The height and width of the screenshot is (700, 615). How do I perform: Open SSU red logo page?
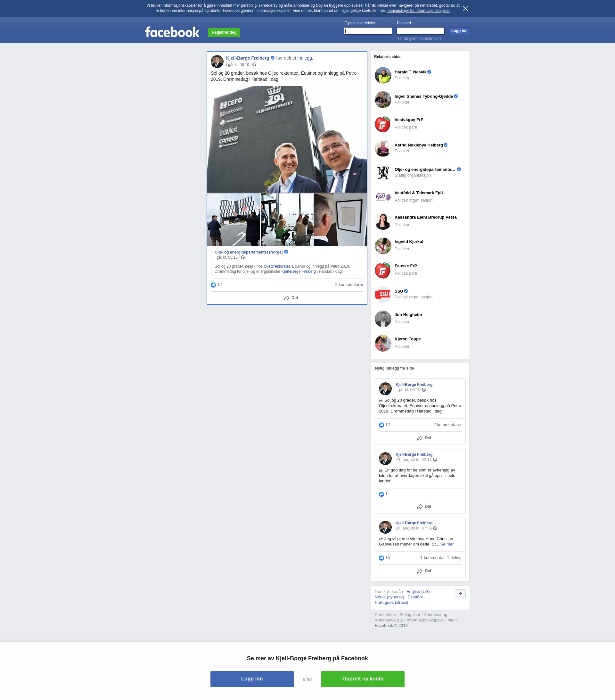click(383, 294)
